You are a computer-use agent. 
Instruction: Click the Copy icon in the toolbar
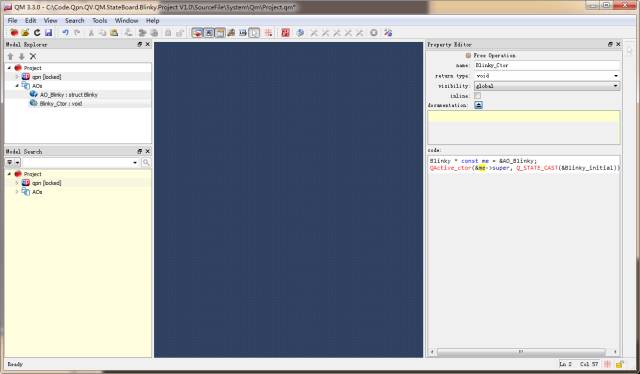tap(102, 33)
